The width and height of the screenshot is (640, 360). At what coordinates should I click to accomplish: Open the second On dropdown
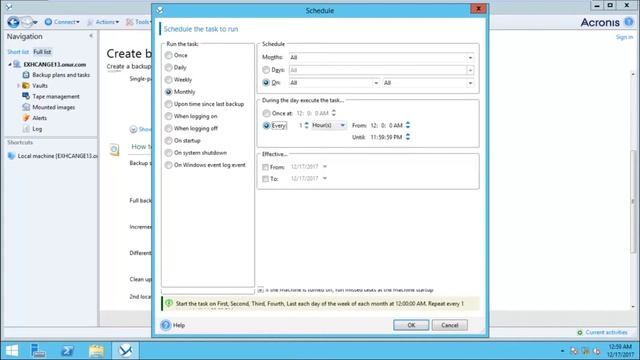(470, 83)
